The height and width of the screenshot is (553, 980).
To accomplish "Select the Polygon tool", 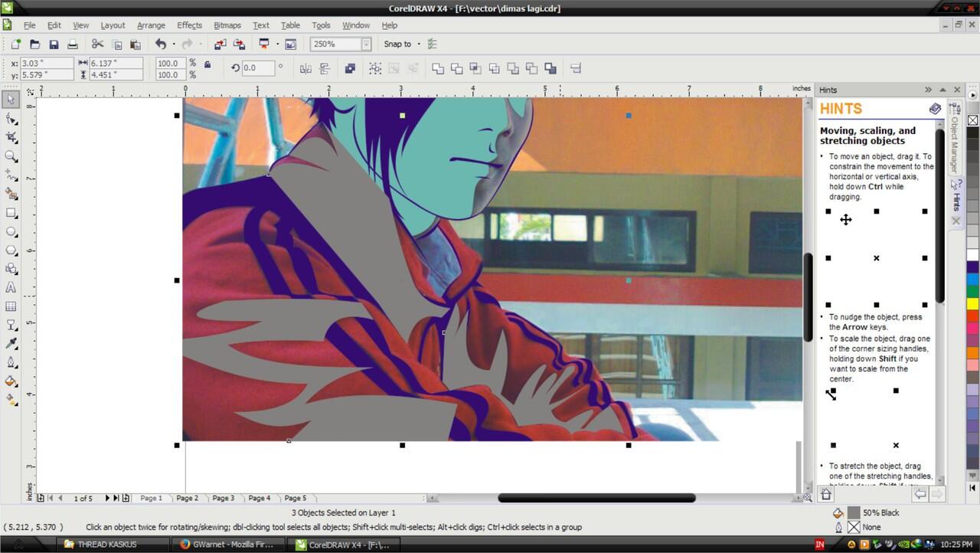I will [11, 250].
